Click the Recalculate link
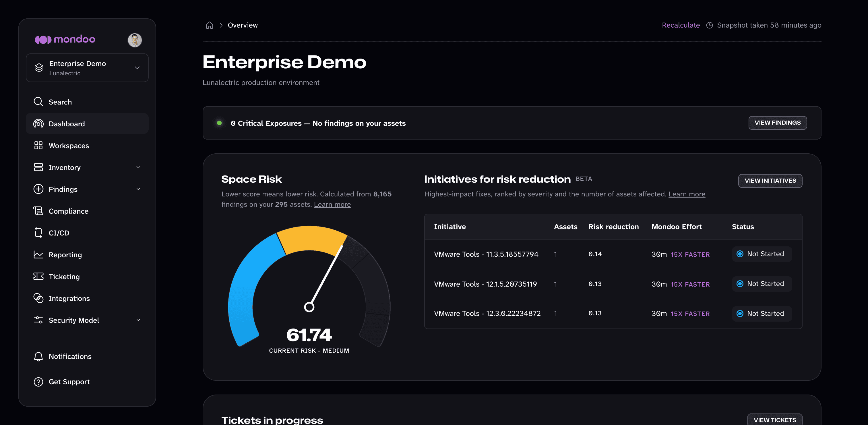The width and height of the screenshot is (868, 425). pyautogui.click(x=681, y=25)
